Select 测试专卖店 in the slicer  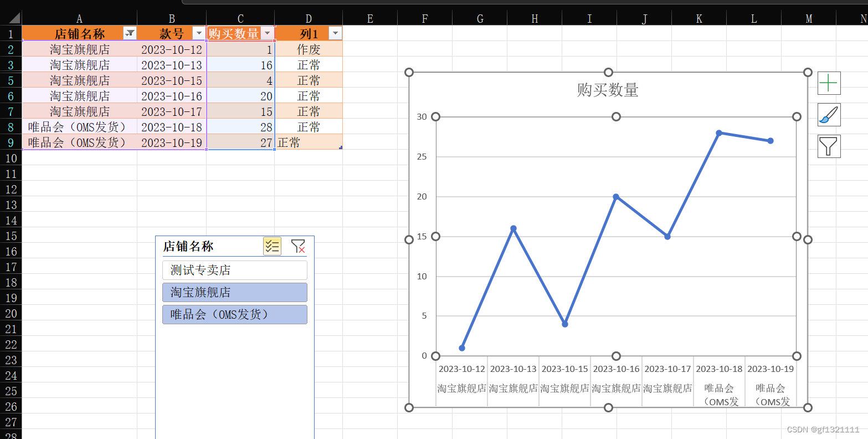[235, 270]
